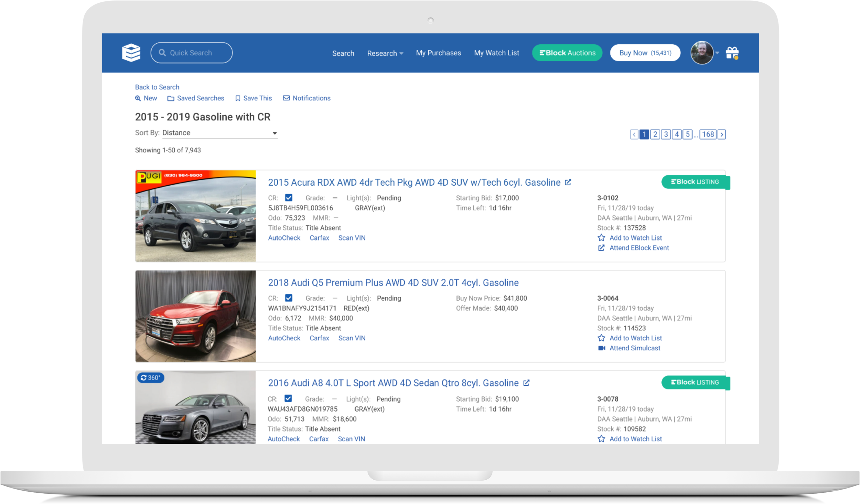The image size is (860, 504).
Task: Click VIN text 5J8TB4H59FL003616
Action: 300,208
